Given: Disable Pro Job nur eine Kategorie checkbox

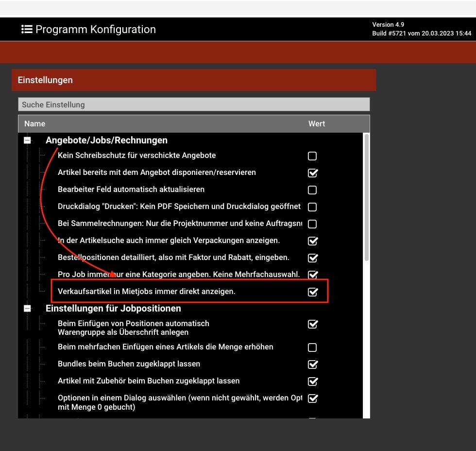Looking at the screenshot, I should coord(313,275).
